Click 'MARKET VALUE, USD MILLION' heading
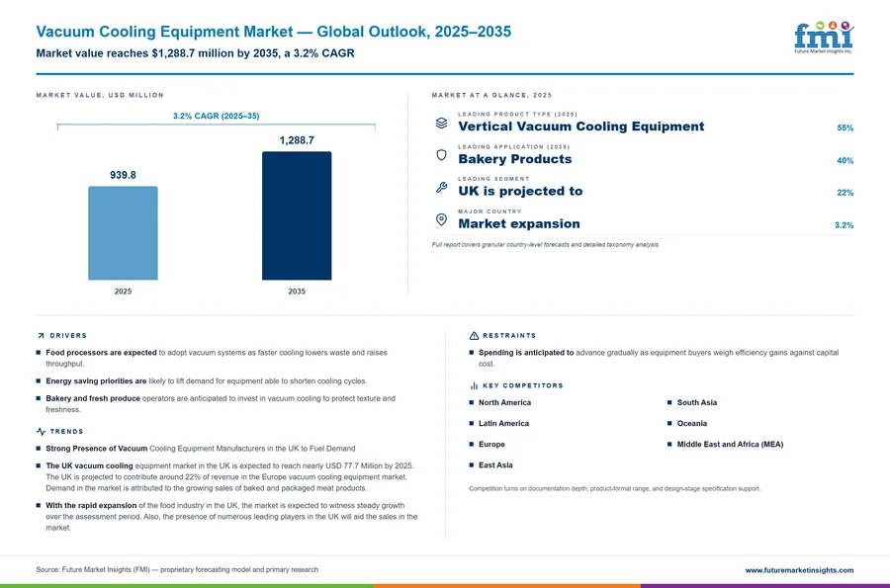Image resolution: width=890 pixels, height=588 pixels. (100, 95)
